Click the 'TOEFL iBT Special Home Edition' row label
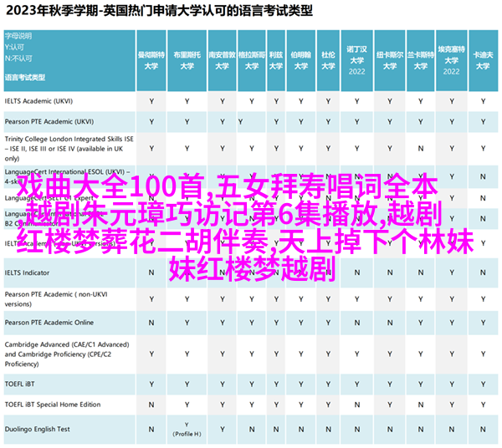Image resolution: width=502 pixels, height=448 pixels. [53, 405]
